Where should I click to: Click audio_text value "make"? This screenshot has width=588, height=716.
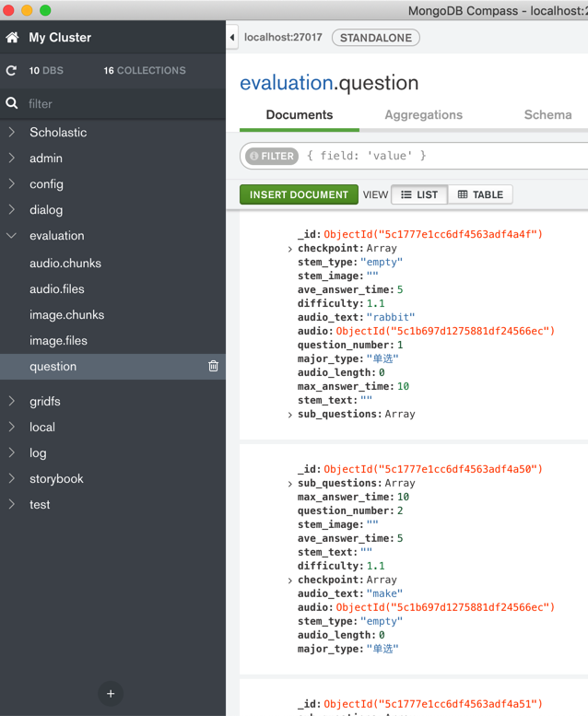pyautogui.click(x=384, y=593)
